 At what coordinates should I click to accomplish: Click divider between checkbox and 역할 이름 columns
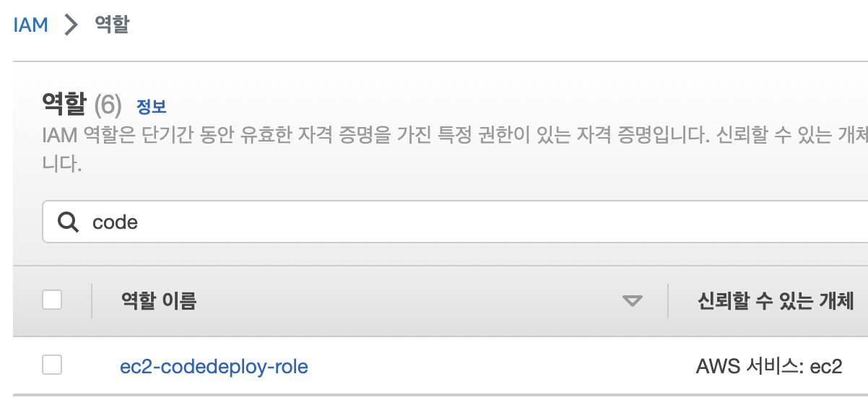[92, 300]
